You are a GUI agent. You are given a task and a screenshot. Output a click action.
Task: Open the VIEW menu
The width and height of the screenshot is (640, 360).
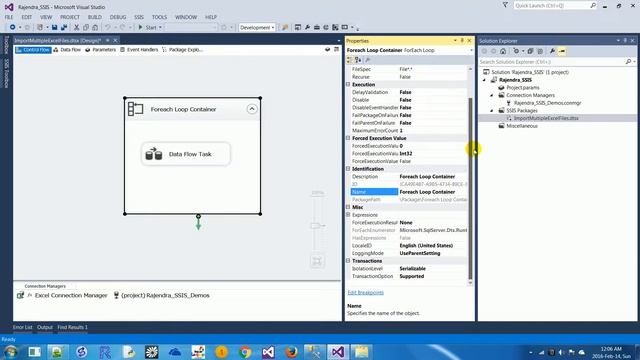(46, 17)
